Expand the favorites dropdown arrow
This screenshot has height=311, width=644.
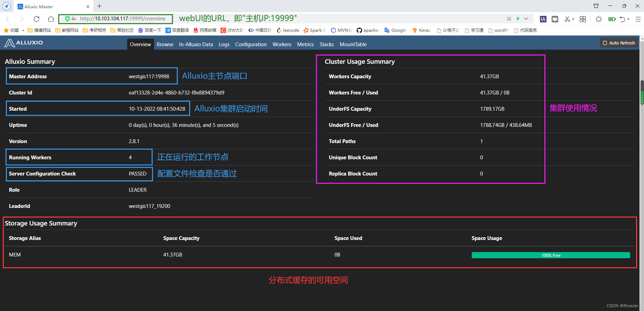(23, 30)
